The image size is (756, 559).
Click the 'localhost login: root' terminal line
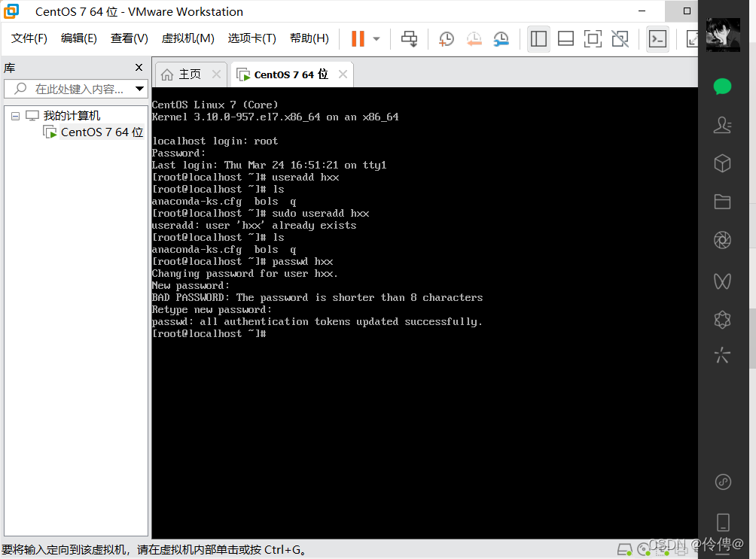coord(215,141)
